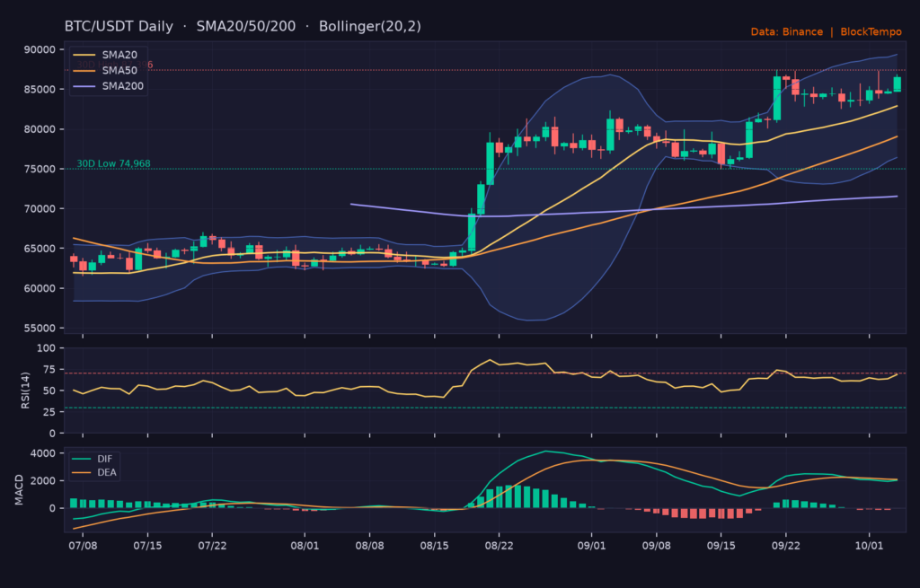Click the 08/22 date label
This screenshot has height=588, width=920.
pos(500,546)
